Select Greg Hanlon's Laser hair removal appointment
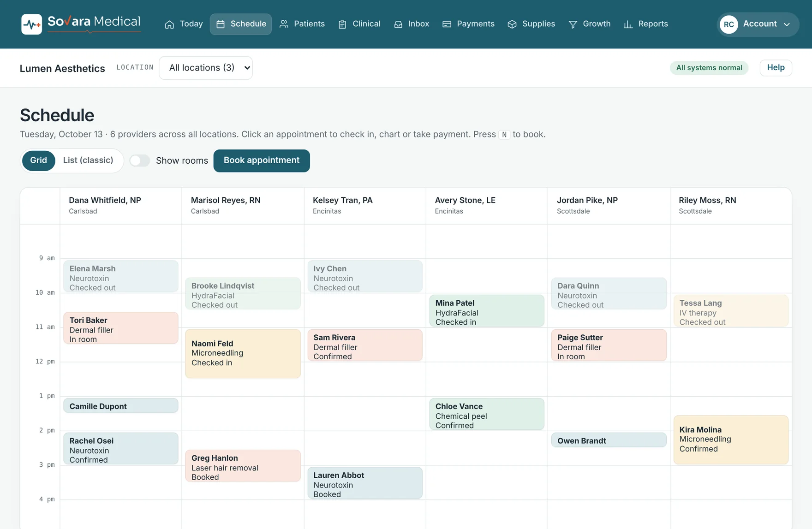 (x=243, y=466)
